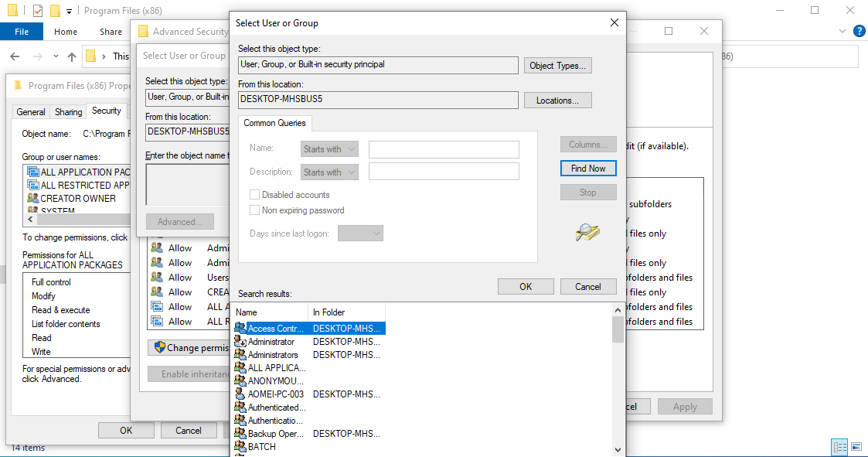Go back in File Explorer

pos(15,56)
